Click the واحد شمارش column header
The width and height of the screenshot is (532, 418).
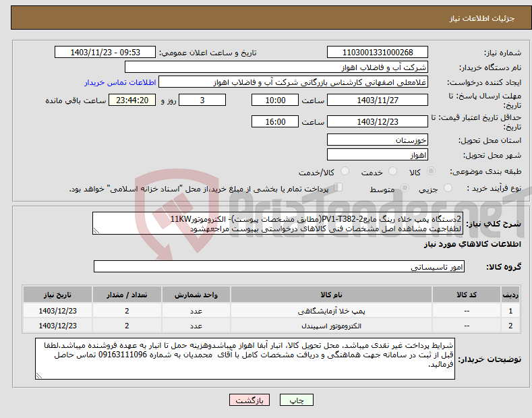click(x=196, y=295)
